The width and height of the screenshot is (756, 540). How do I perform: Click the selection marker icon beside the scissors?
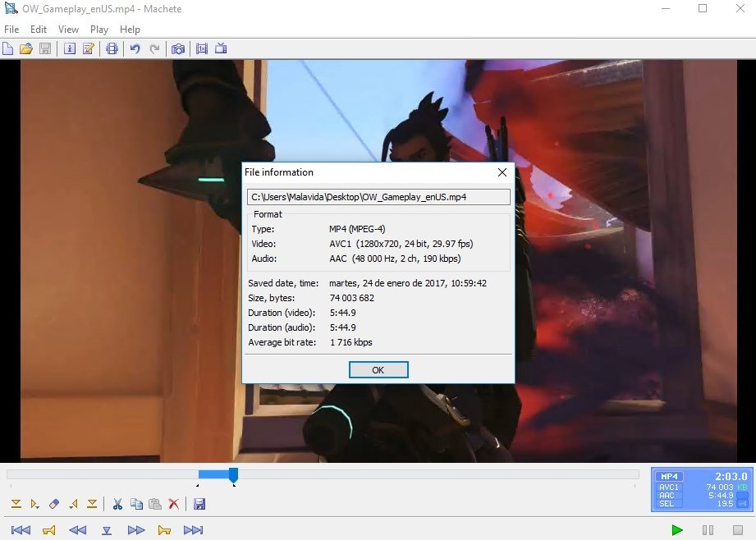click(x=92, y=505)
